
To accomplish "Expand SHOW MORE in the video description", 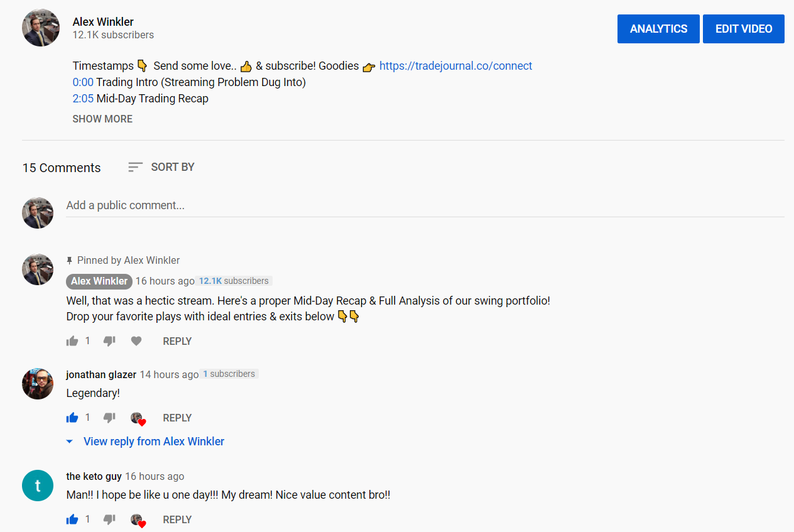I will coord(102,119).
